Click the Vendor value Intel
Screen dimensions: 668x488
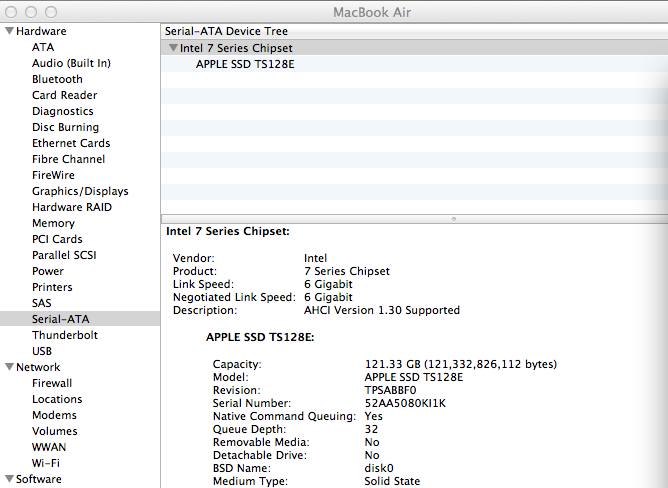[315, 258]
